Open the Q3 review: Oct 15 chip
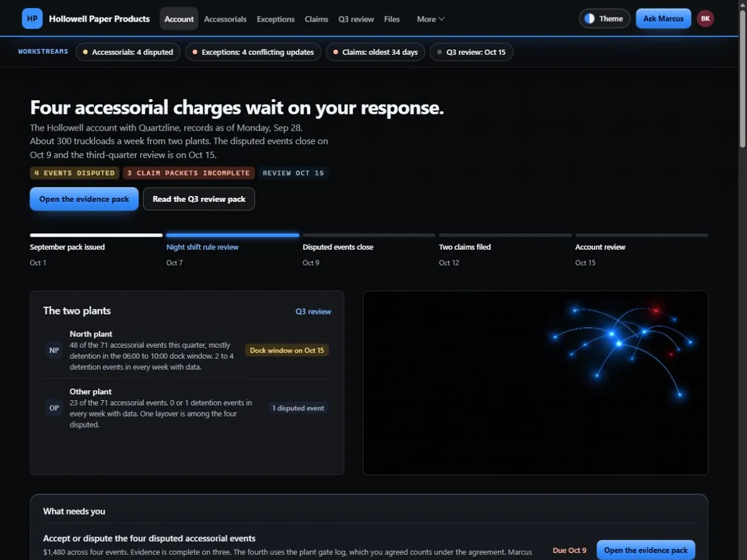 471,52
